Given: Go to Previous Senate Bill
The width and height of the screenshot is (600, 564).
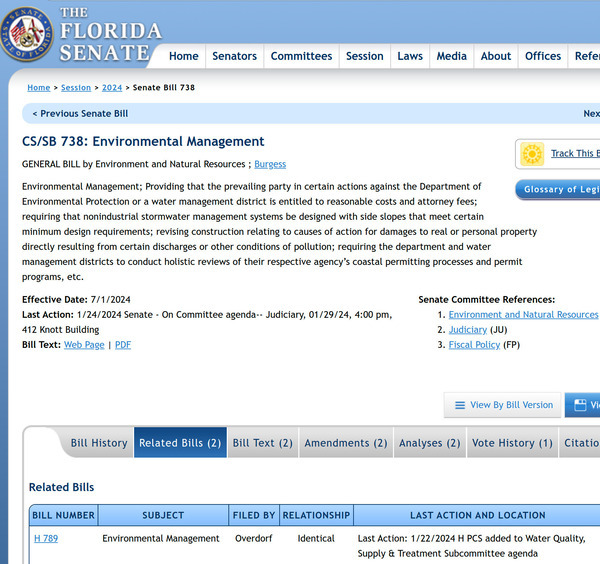Looking at the screenshot, I should click(x=80, y=114).
